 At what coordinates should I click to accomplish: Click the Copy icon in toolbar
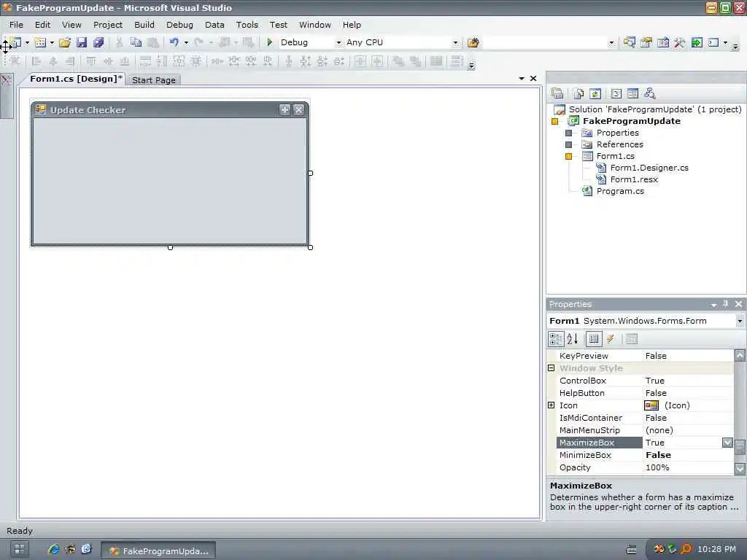[x=136, y=42]
